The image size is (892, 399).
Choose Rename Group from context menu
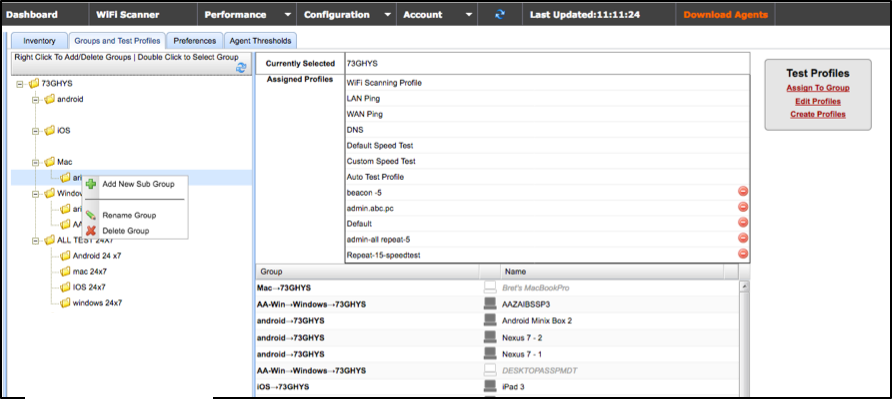pos(129,215)
